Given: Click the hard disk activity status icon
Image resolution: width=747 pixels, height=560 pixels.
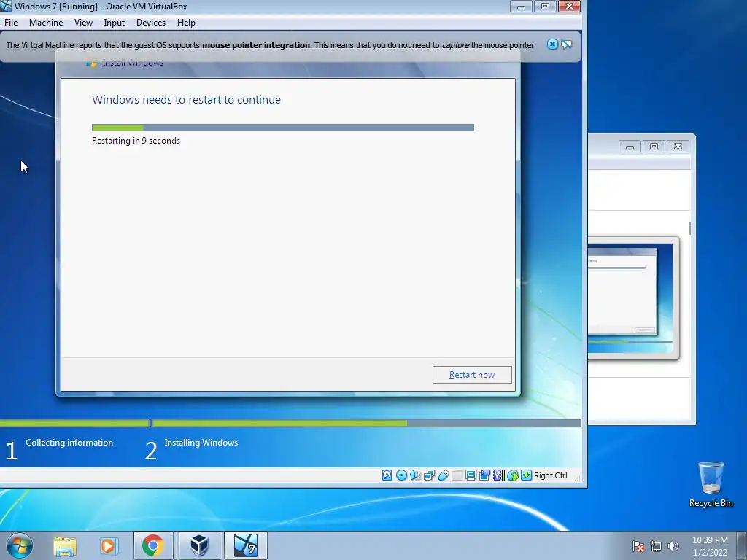Looking at the screenshot, I should coord(387,475).
